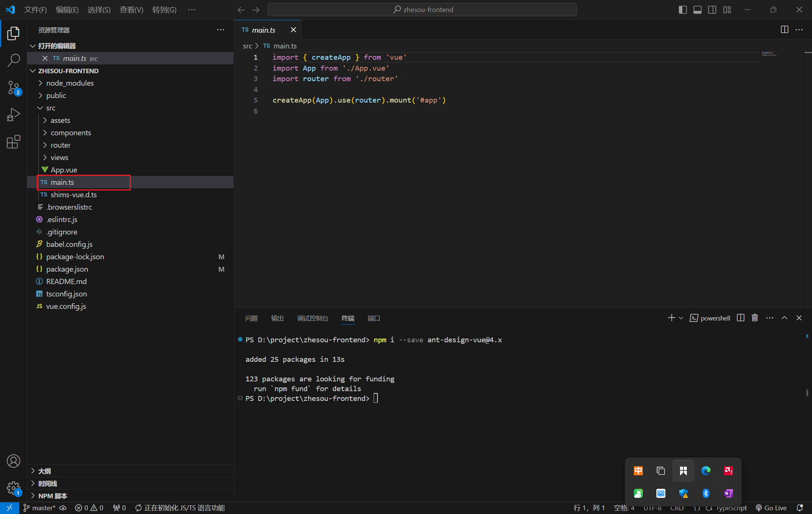Viewport: 812px width, 514px height.
Task: Open launch profile dropdown next to plus
Action: [x=681, y=318]
